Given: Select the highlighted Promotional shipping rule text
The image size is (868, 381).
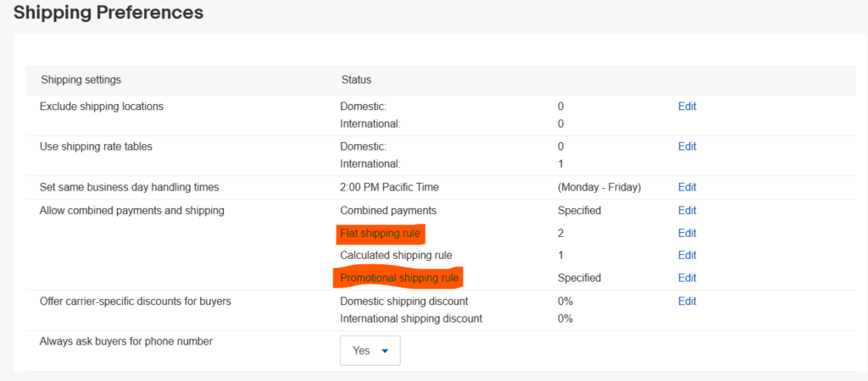Looking at the screenshot, I should pos(400,279).
